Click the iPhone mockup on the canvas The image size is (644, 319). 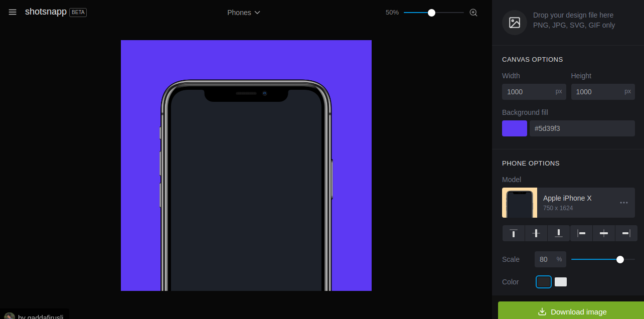coord(246,186)
